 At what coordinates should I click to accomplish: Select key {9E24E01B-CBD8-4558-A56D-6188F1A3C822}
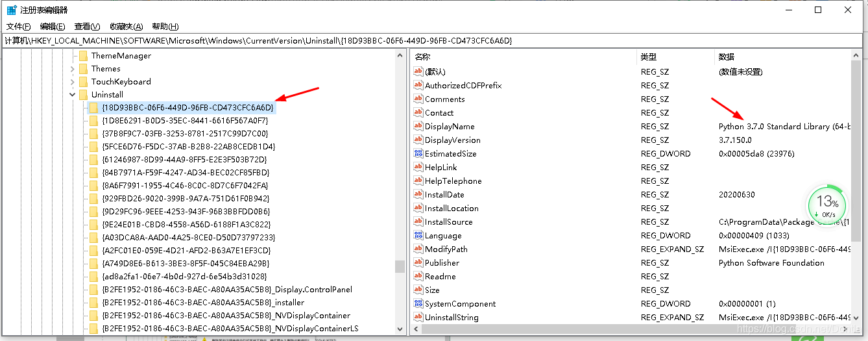pyautogui.click(x=186, y=224)
